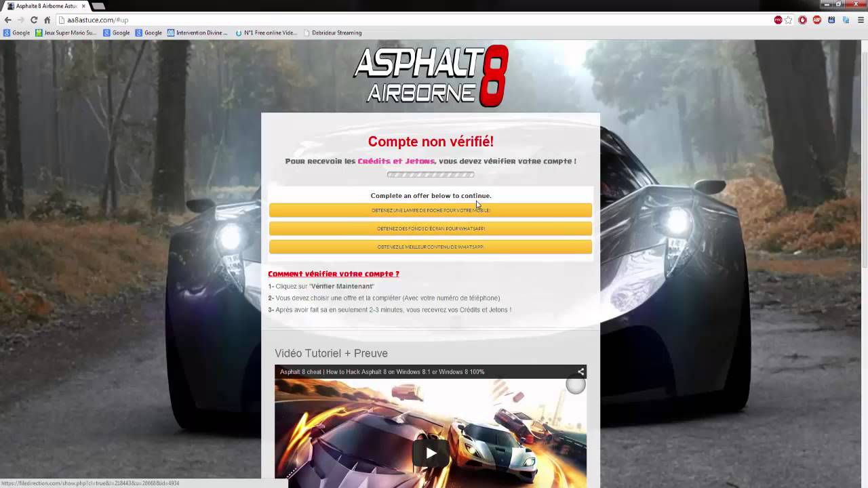Open the first Google bookmark

16,33
